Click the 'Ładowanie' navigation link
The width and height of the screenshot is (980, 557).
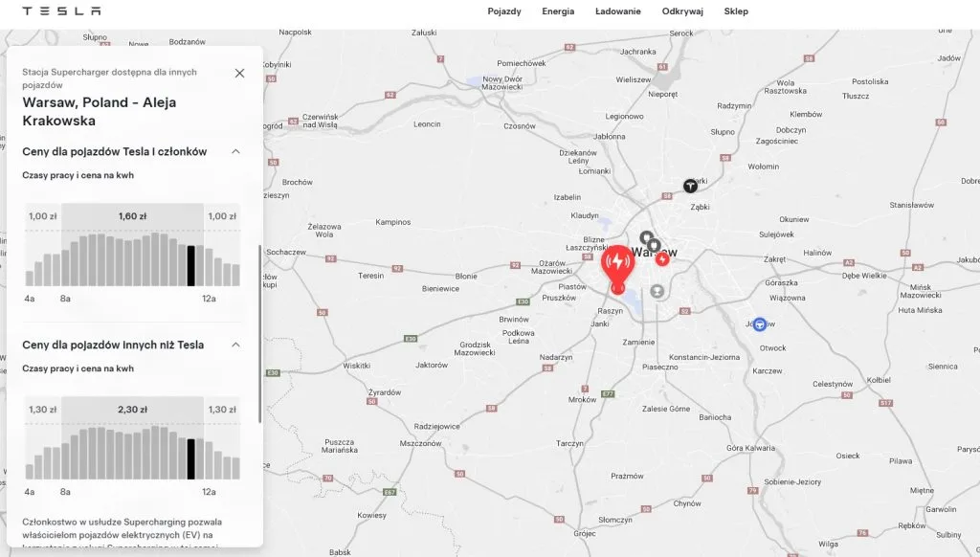[x=617, y=11]
